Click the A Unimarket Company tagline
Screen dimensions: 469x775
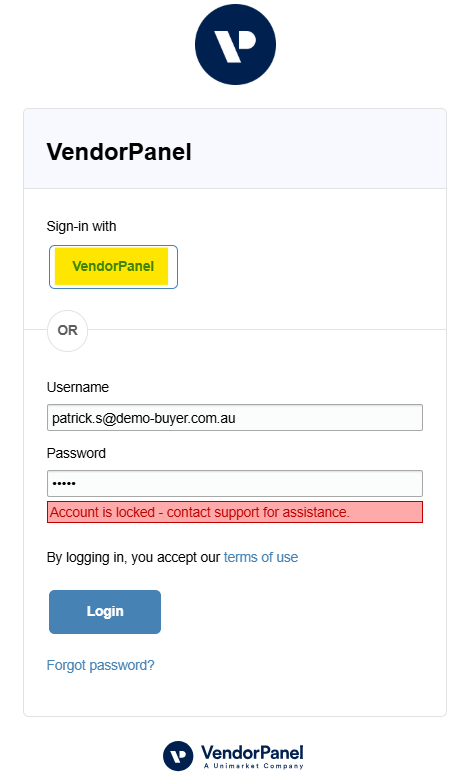pos(254,766)
